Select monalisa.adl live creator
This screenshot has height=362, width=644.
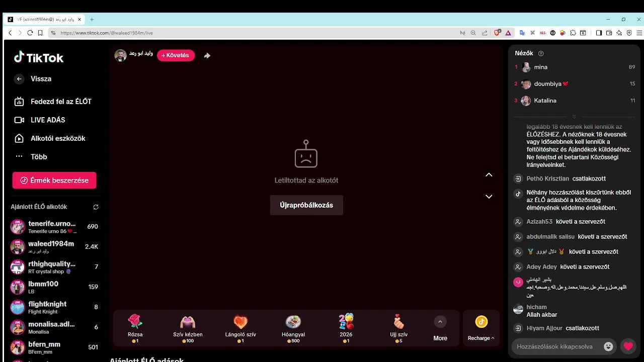(54, 327)
